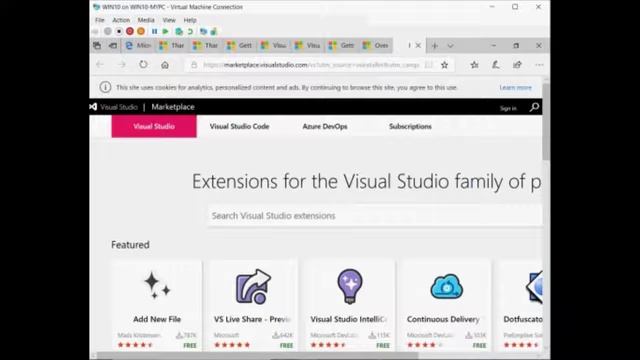The height and width of the screenshot is (360, 640).
Task: Click the star rating under Add New File
Action: (135, 345)
